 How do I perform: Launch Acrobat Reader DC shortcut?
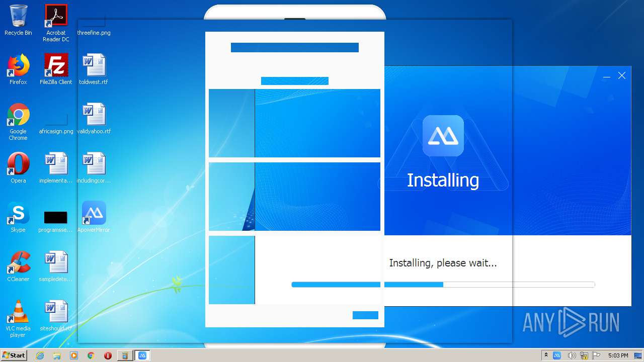tap(56, 23)
